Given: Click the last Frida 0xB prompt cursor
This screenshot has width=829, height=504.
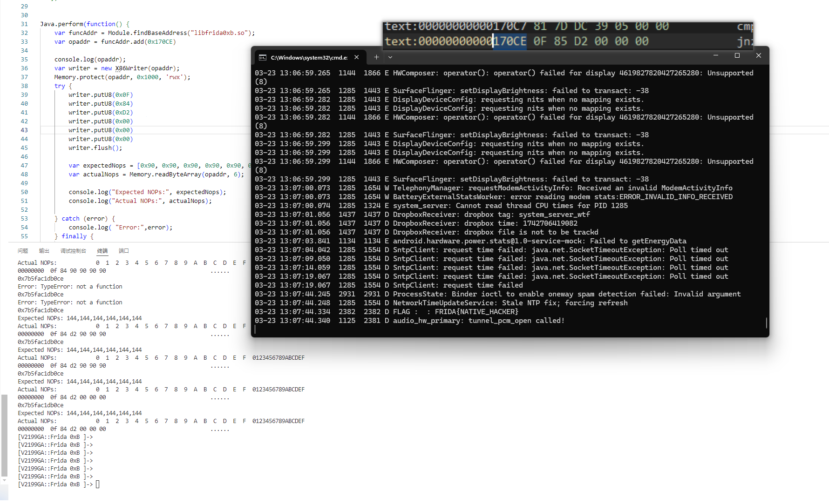Looking at the screenshot, I should [x=98, y=484].
